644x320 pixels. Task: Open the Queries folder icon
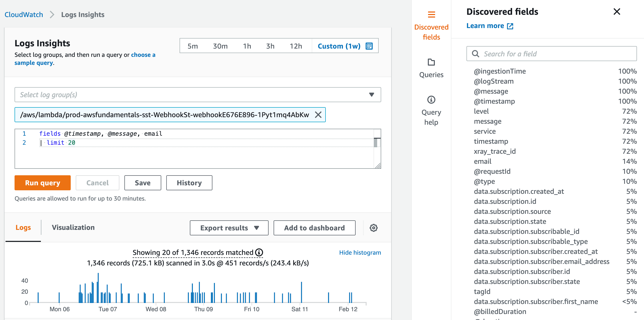pyautogui.click(x=431, y=62)
